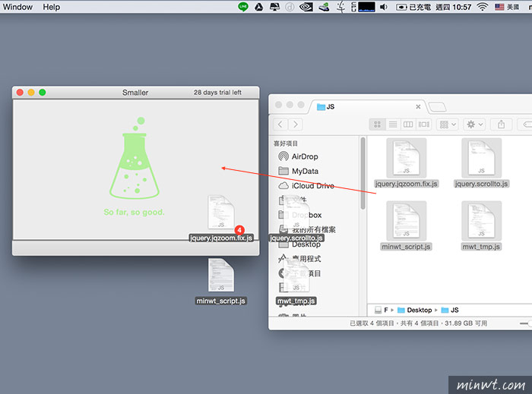Open the NVIDIA menu bar icon
This screenshot has width=532, height=394.
tap(306, 7)
